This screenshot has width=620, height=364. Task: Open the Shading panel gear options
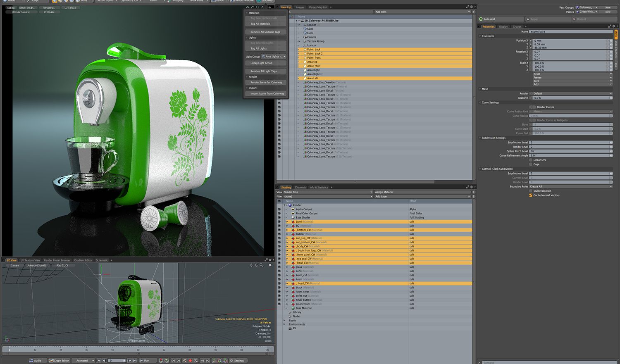[472, 187]
